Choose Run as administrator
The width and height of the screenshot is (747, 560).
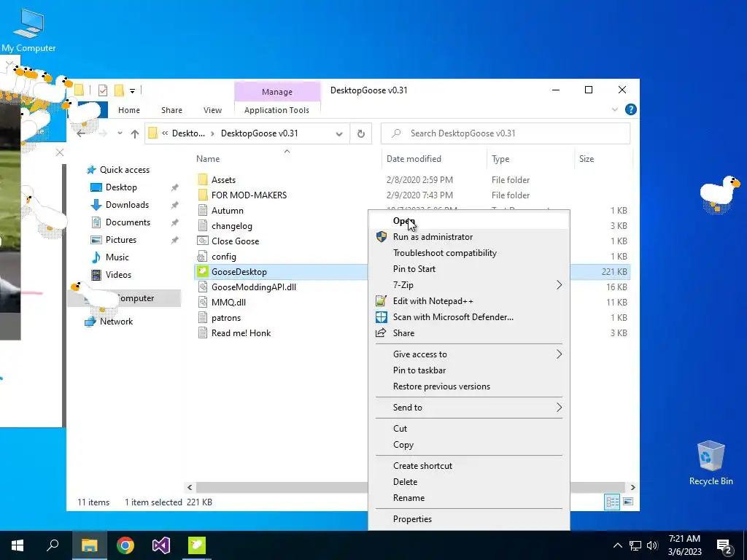469,237
